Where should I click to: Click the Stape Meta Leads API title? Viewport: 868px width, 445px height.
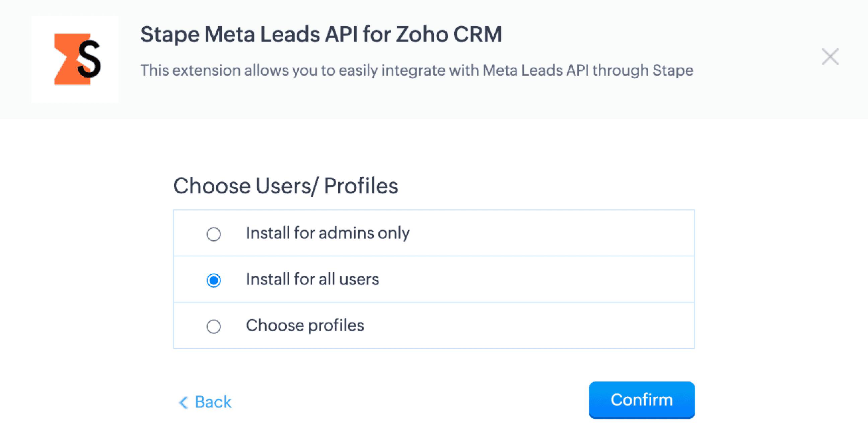(321, 34)
